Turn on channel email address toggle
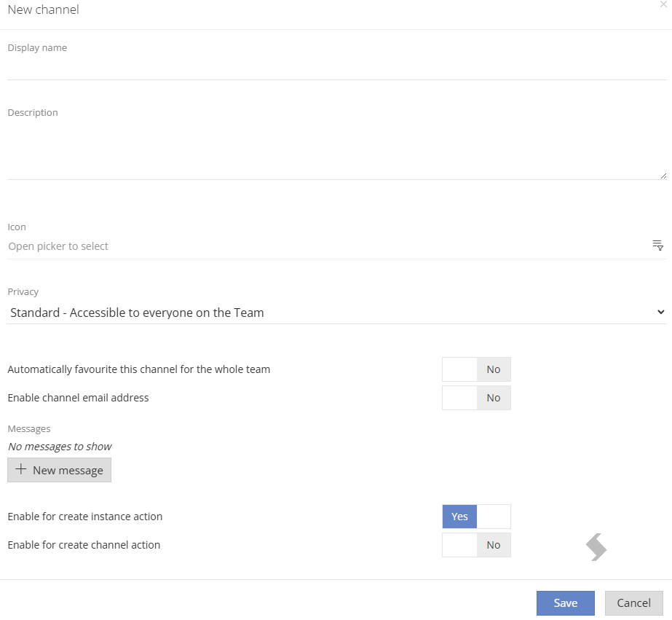Viewport: 672px width, 620px height. 476,398
